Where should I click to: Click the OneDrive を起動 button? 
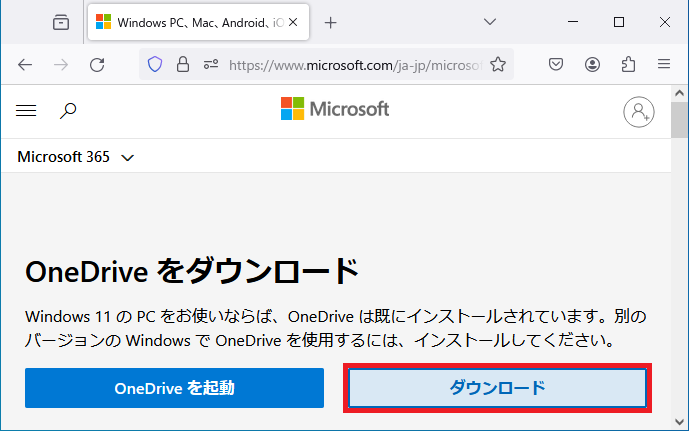174,388
